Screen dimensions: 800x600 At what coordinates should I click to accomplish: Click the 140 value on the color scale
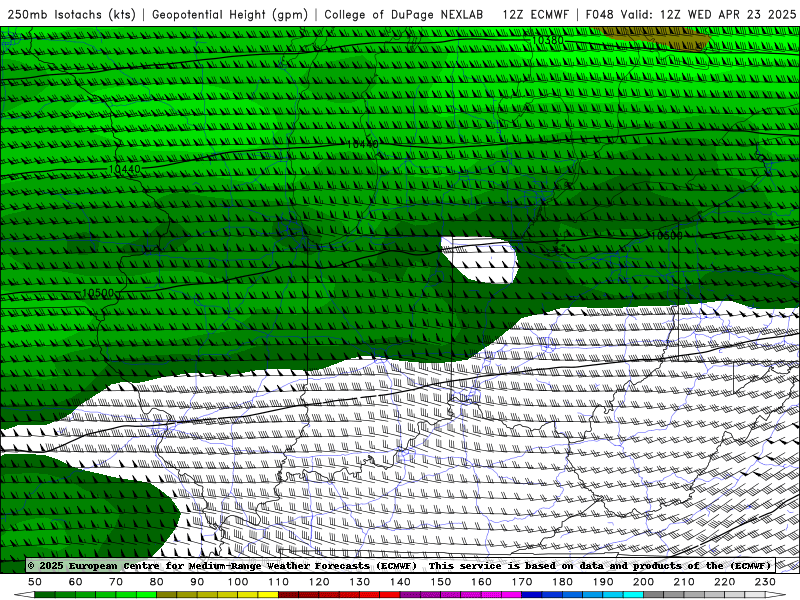point(400,582)
